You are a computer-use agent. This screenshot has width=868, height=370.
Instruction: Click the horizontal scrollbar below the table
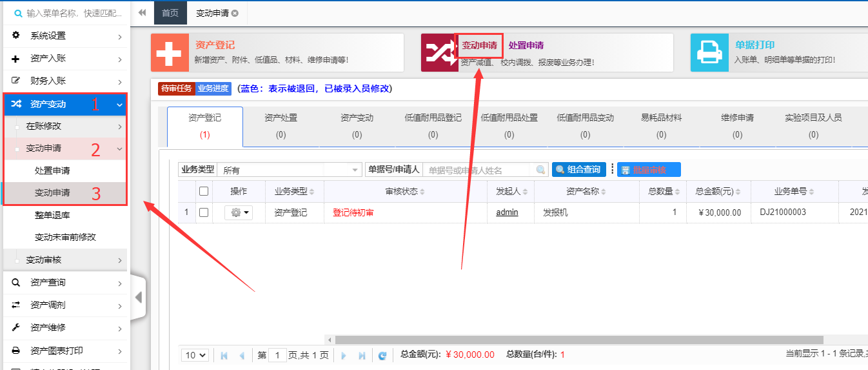(578, 340)
